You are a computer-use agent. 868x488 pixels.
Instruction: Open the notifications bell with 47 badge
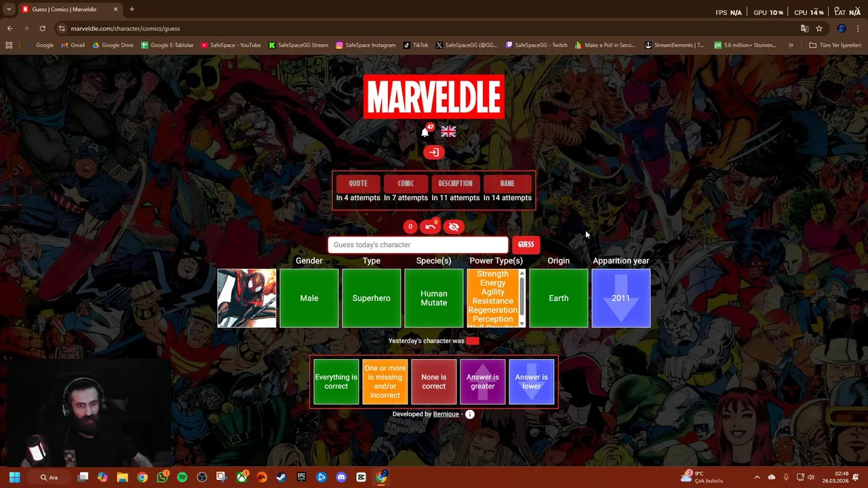426,131
